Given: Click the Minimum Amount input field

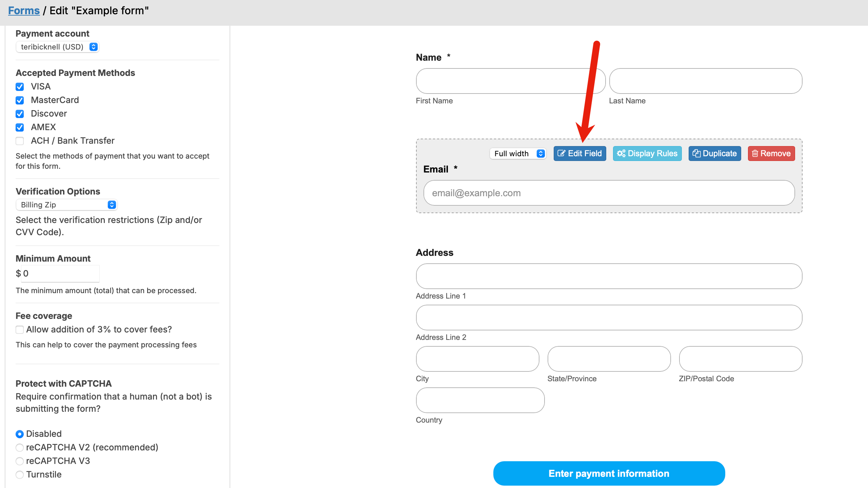Looking at the screenshot, I should [60, 273].
